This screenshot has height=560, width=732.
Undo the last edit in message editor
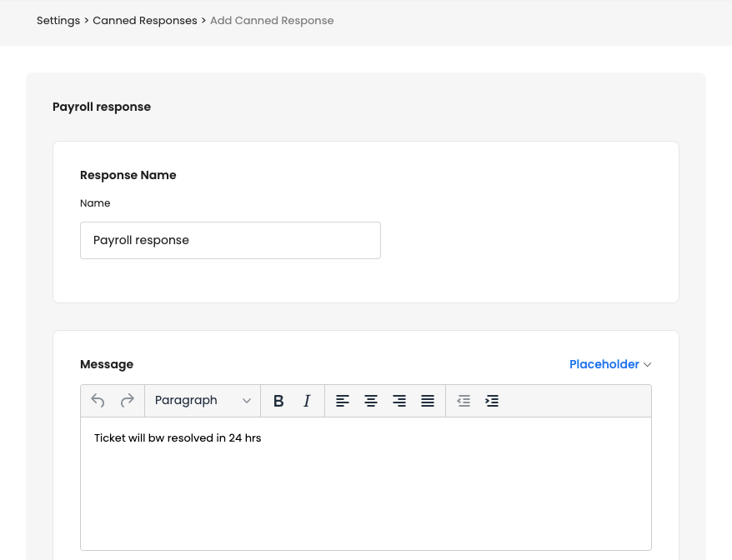coord(98,401)
